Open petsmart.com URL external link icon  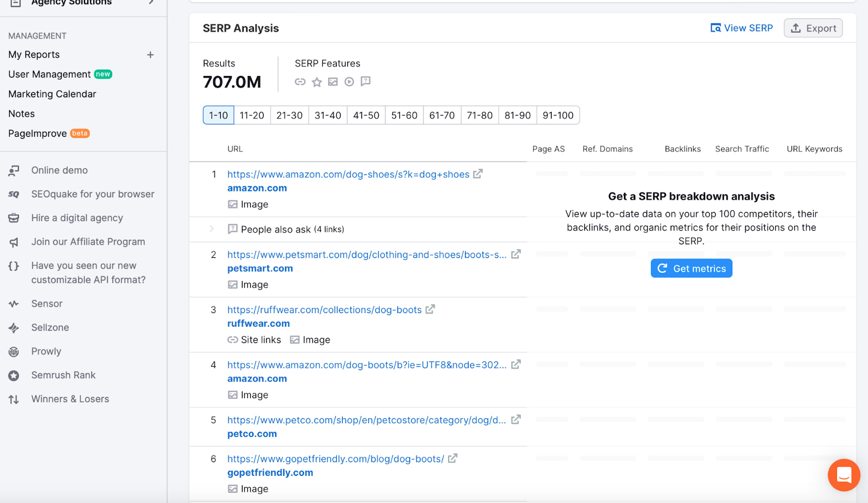tap(516, 254)
